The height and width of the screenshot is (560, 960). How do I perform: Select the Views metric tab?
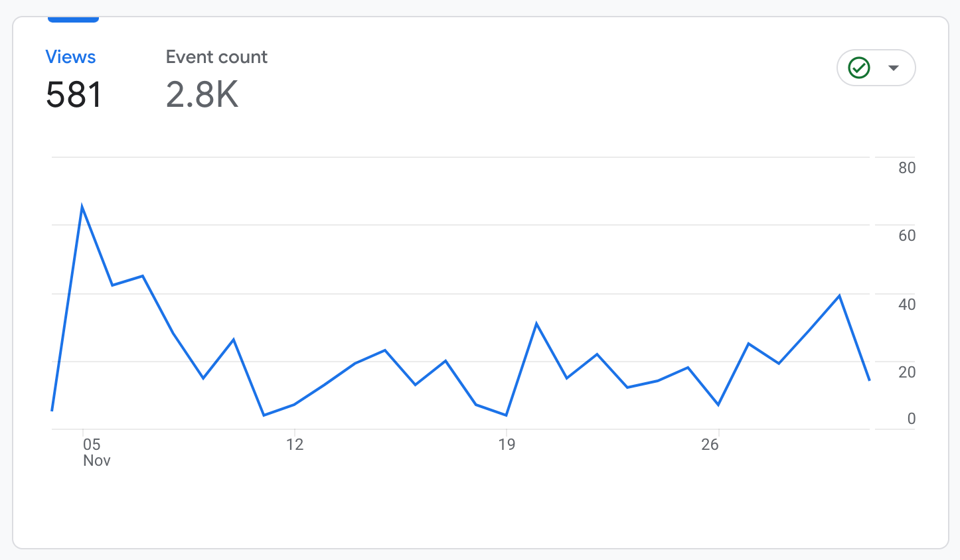pyautogui.click(x=70, y=57)
